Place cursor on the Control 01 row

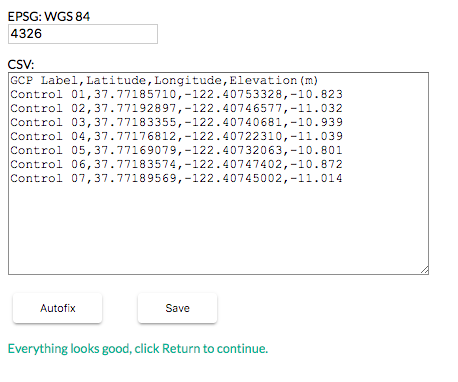[176, 94]
